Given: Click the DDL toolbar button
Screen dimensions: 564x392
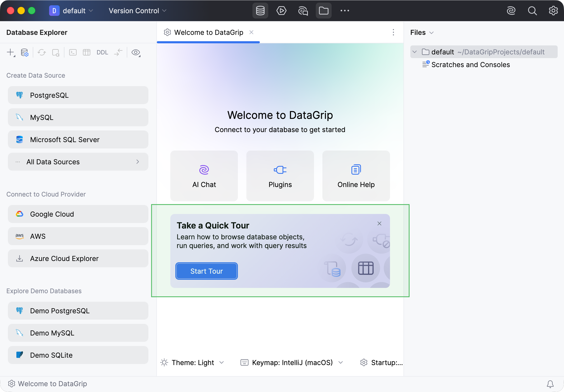Looking at the screenshot, I should [x=102, y=53].
